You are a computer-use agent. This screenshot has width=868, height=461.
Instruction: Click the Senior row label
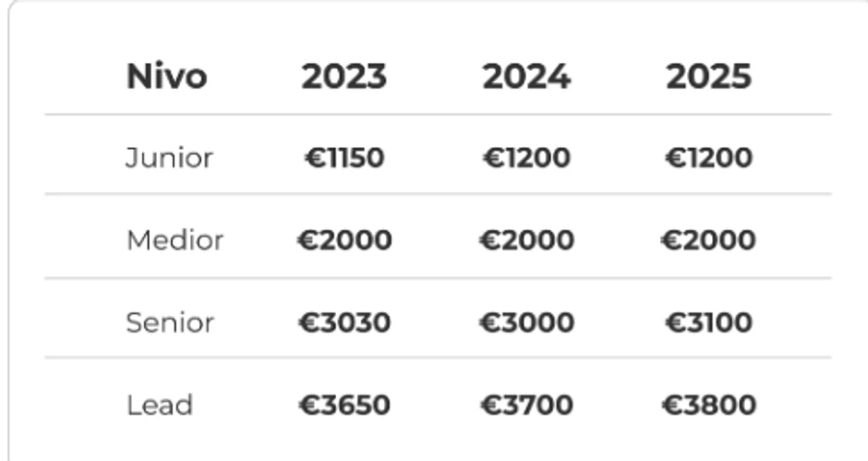tap(170, 322)
